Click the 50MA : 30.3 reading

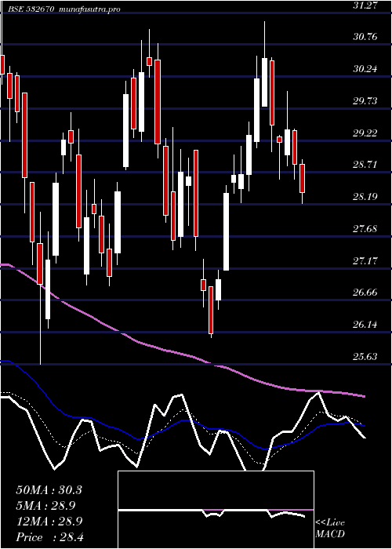pyautogui.click(x=49, y=490)
